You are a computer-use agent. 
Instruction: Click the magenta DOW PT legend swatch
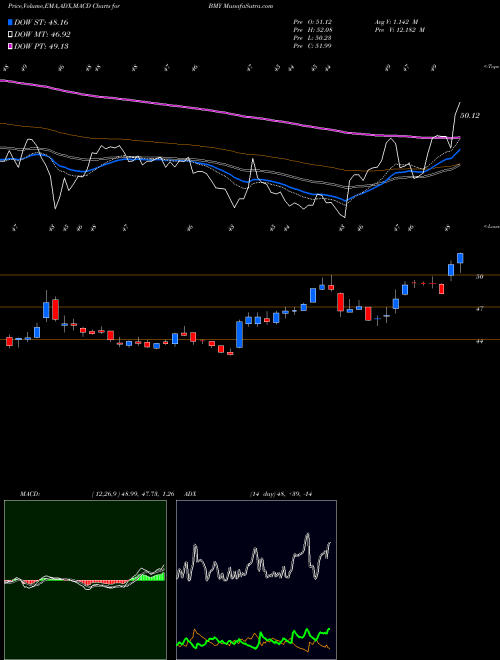[x=10, y=46]
